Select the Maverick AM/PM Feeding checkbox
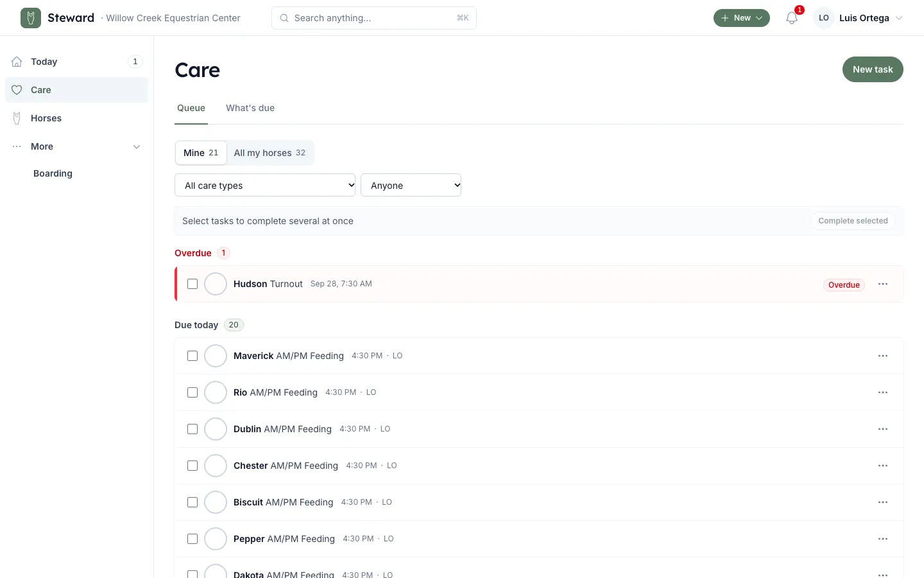Viewport: 924px width, 578px height. point(193,356)
